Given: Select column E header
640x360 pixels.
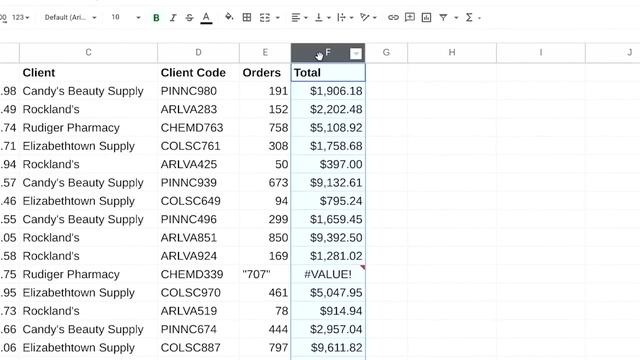Looking at the screenshot, I should pos(265,53).
